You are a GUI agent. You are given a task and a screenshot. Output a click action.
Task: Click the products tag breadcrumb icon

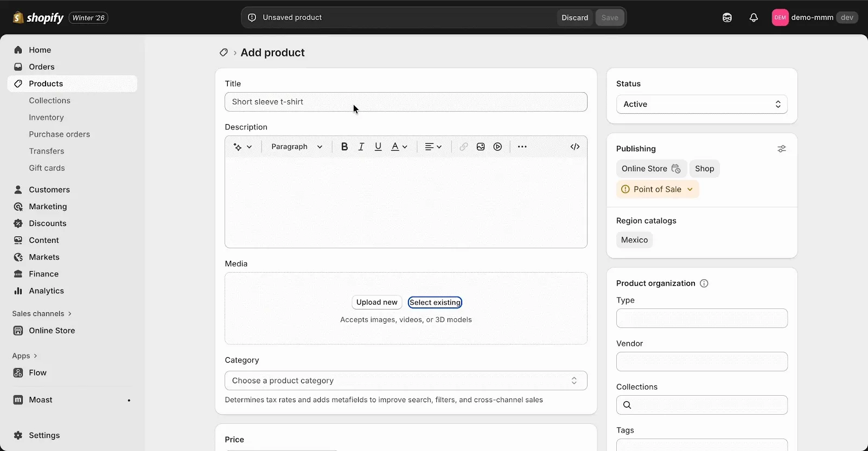(224, 53)
